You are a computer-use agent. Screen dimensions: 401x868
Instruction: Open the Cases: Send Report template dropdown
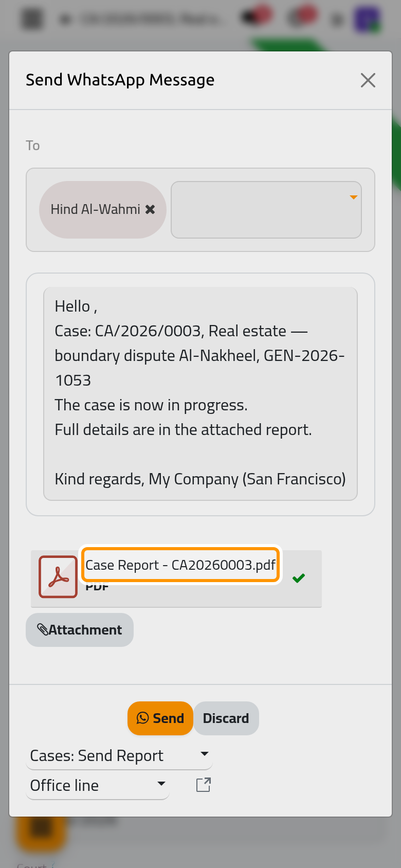click(x=119, y=755)
